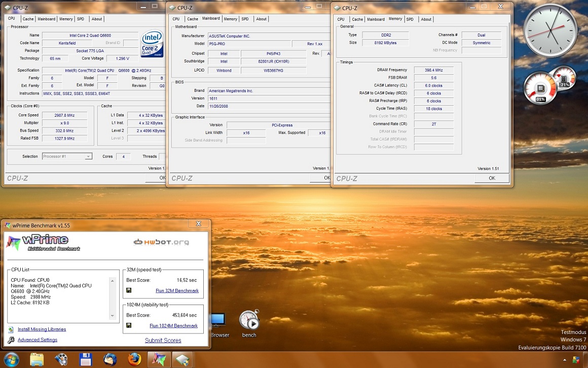
Task: Open Memory tab in the middle CPU-Z window
Action: pos(230,19)
